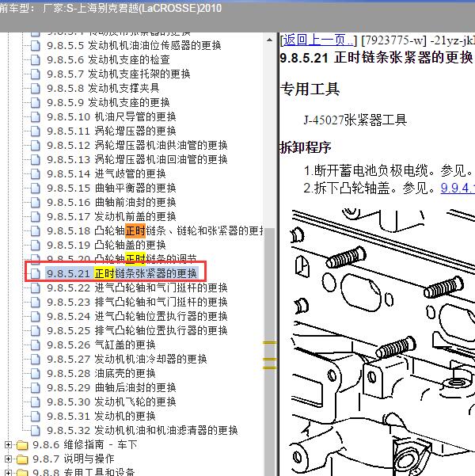Open 9.8.5.12 涡轮增压器机油供油管的更换
This screenshot has height=476, width=475.
tap(137, 146)
